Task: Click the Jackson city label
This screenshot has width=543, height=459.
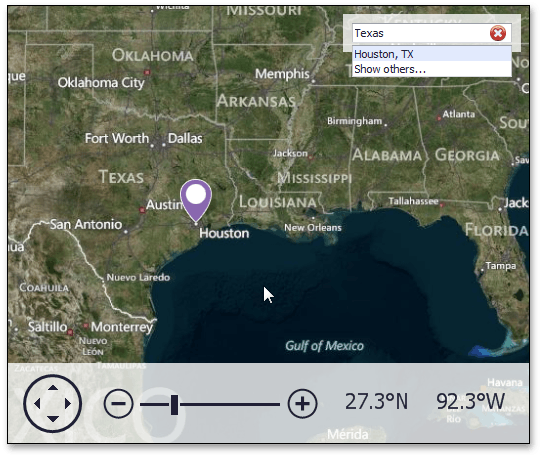Action: [x=290, y=153]
